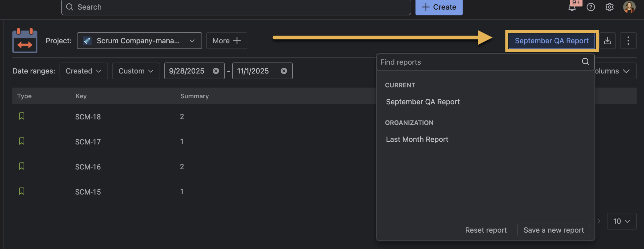This screenshot has width=644, height=249.
Task: Open the rows per page 10 dropdown
Action: (x=621, y=221)
